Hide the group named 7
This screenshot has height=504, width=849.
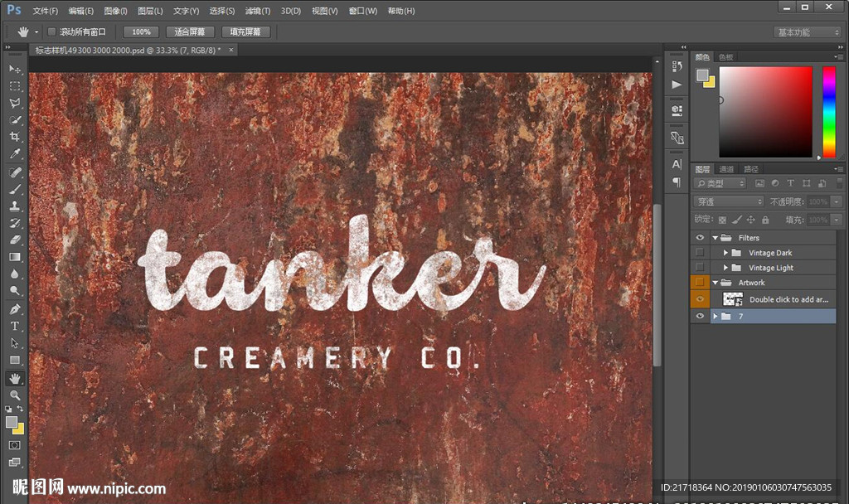[700, 316]
